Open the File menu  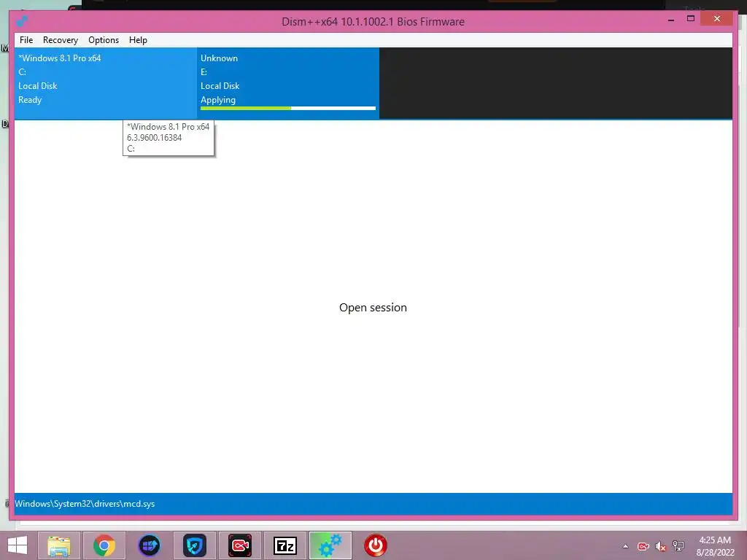(26, 40)
